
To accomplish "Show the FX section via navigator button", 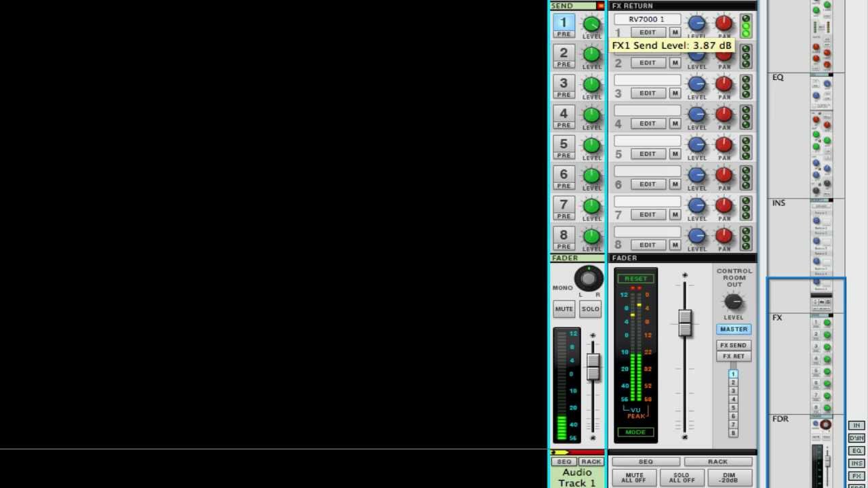I will coord(856,476).
